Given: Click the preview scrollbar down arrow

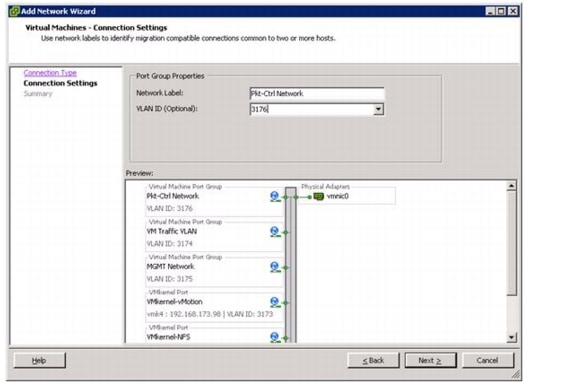Looking at the screenshot, I should (x=511, y=337).
